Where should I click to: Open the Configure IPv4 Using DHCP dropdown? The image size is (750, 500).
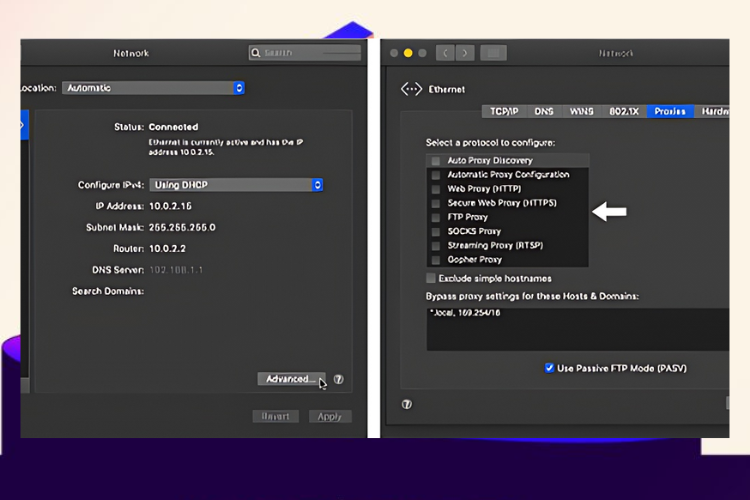tap(236, 185)
